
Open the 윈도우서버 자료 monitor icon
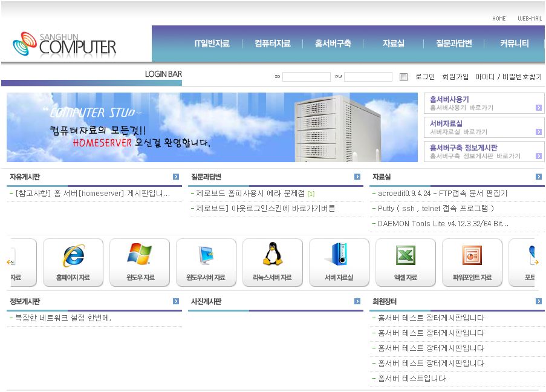coord(206,263)
